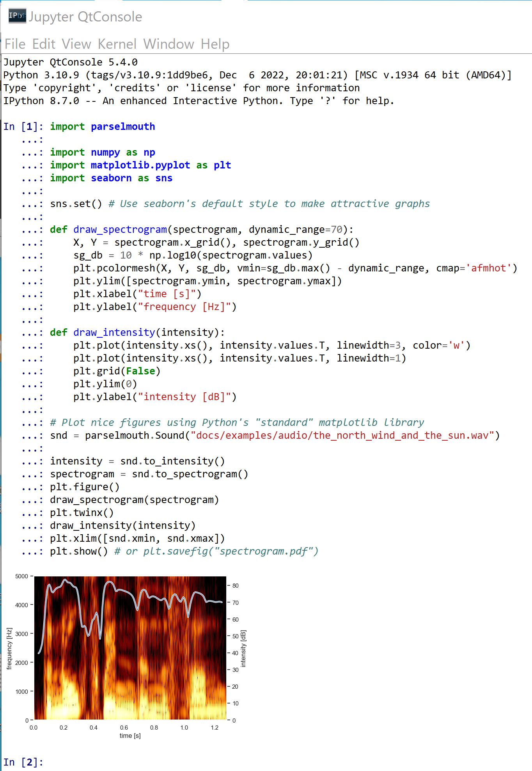Screen dimensions: 532x771
Task: Click the 'time [s]' axis label
Action: point(130,736)
